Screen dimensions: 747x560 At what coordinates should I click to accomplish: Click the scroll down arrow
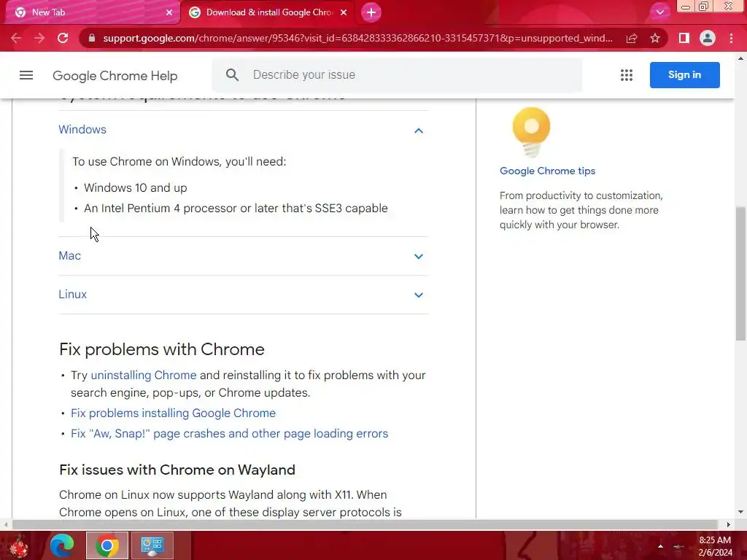tap(740, 513)
